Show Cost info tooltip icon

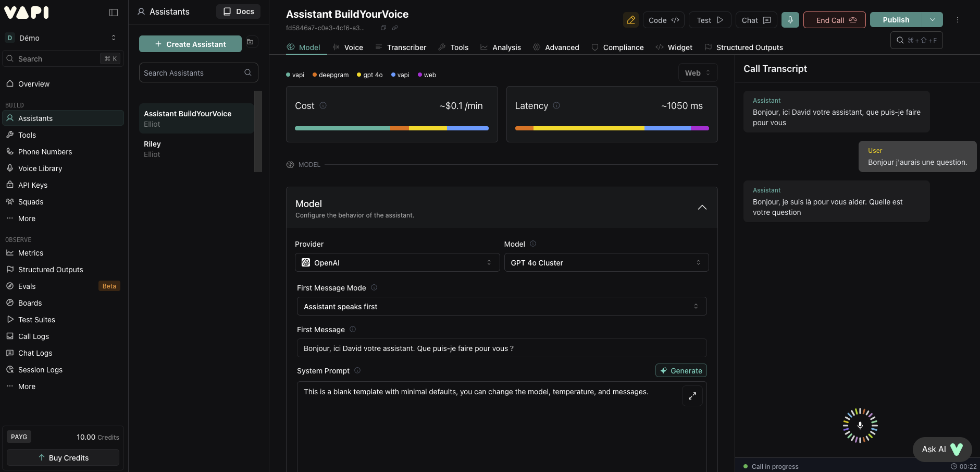323,105
